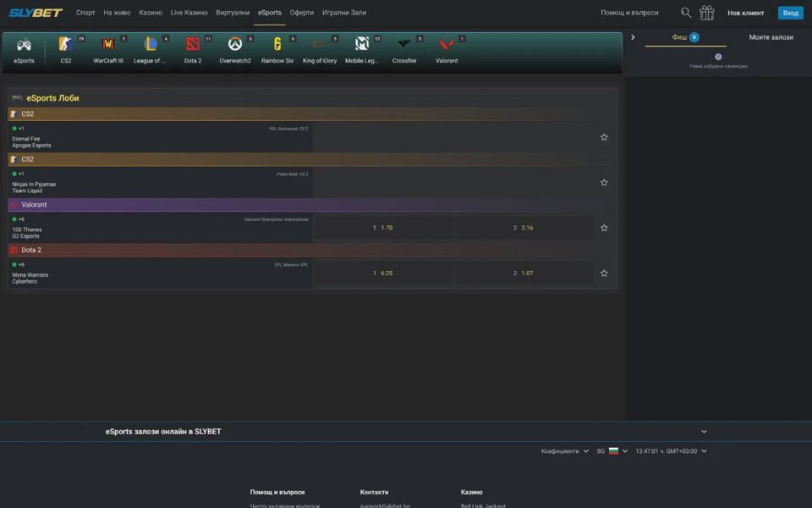812x508 pixels.
Task: Click the Нов клиент registration link
Action: click(x=746, y=13)
